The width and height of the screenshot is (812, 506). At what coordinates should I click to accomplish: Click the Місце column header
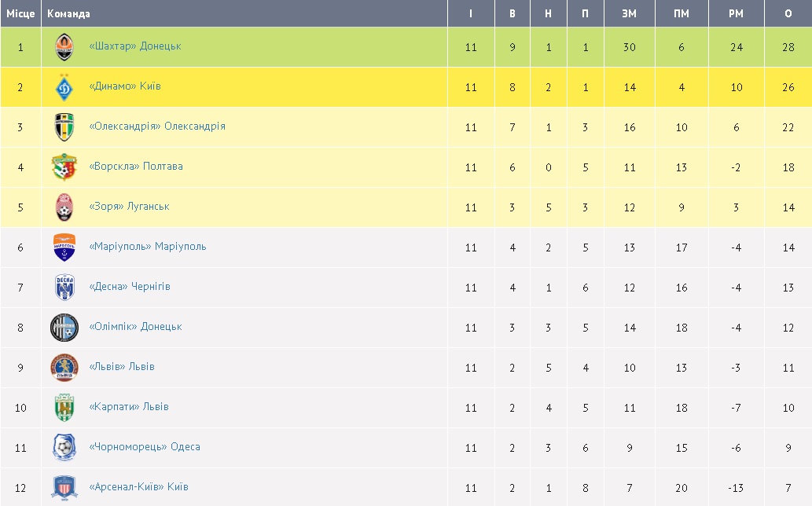coord(20,13)
